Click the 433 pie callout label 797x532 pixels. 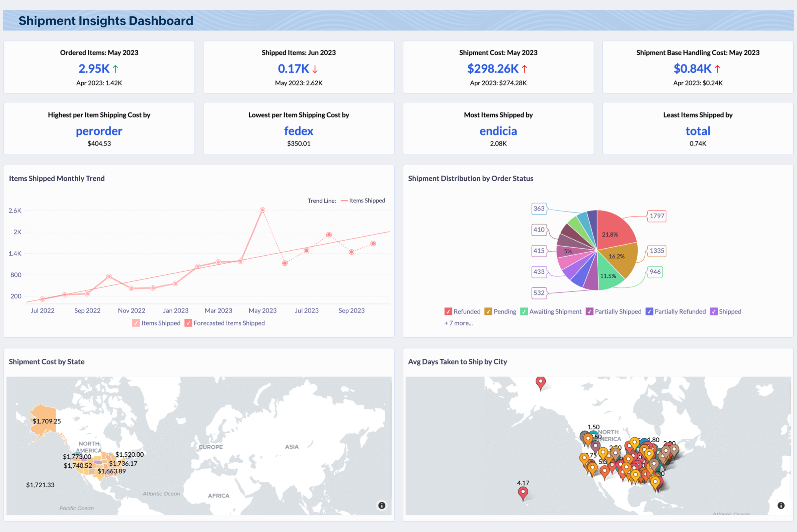pos(539,272)
